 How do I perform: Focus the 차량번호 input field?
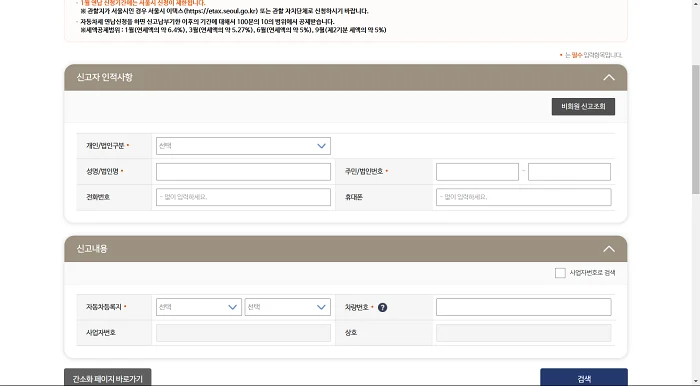pos(524,307)
